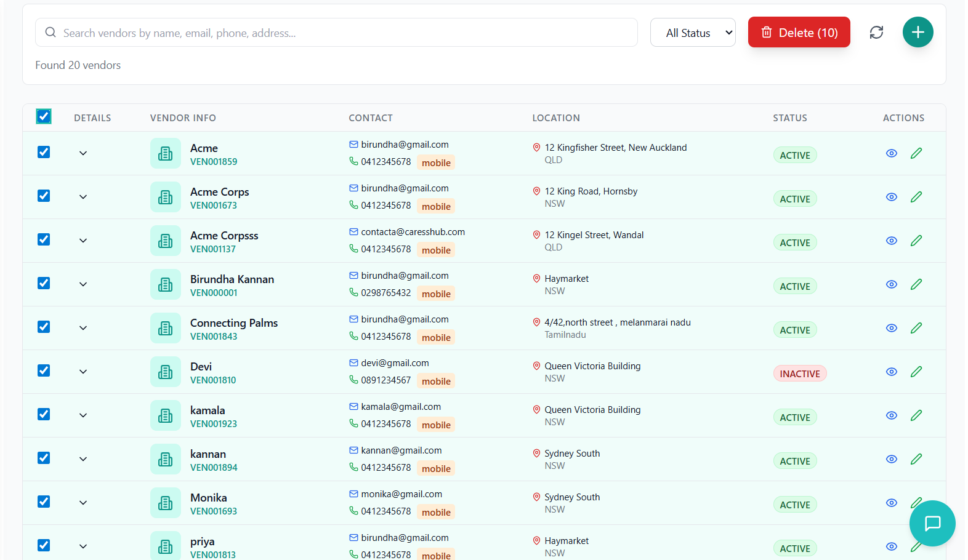
Task: Edit Acme Corps vendor with pencil icon
Action: point(916,197)
